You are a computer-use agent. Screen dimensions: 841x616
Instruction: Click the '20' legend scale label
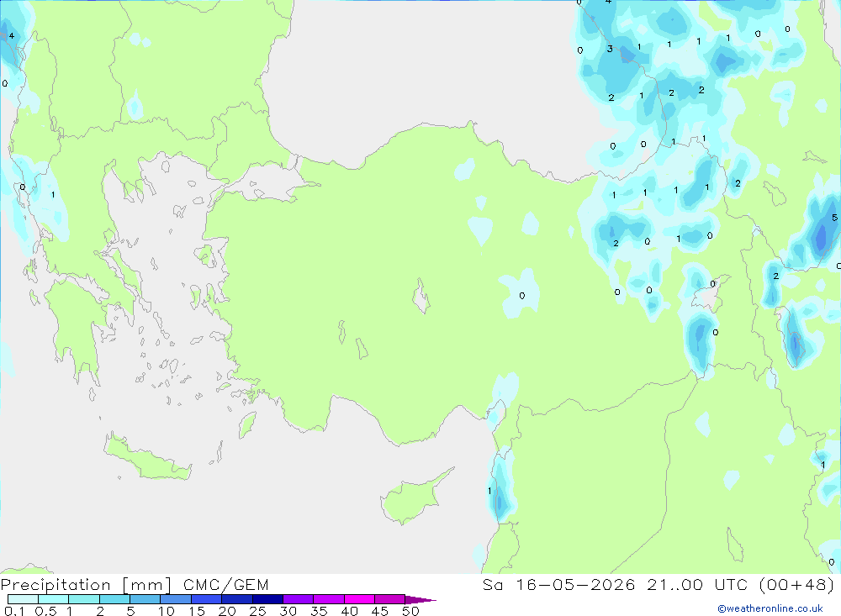click(227, 611)
